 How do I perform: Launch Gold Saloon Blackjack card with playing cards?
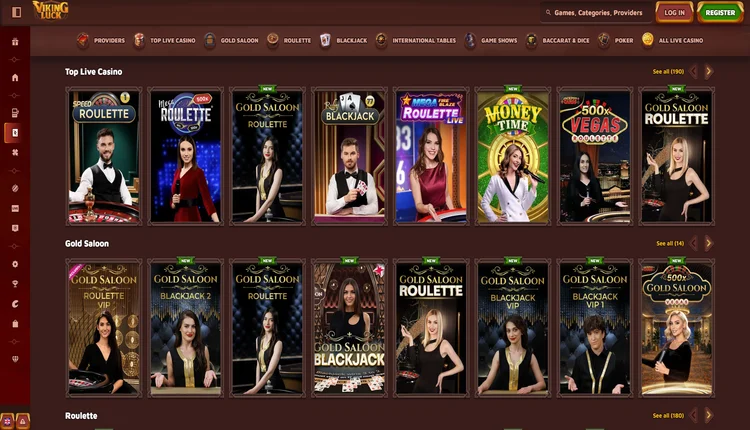click(349, 328)
